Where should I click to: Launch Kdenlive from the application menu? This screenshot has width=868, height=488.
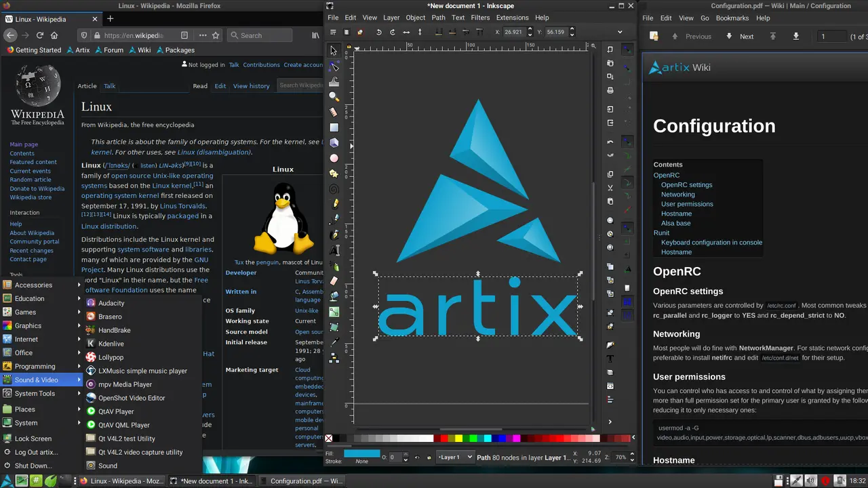(x=142, y=344)
